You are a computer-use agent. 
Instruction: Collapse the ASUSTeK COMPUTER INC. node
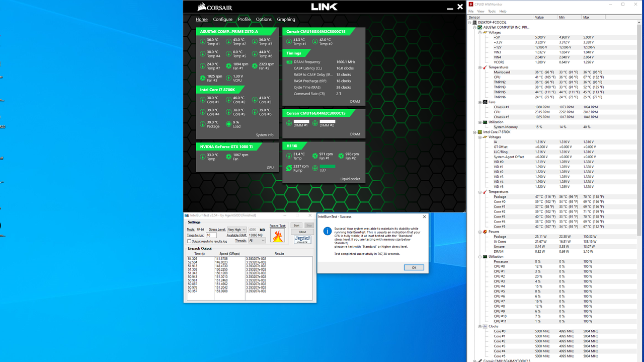click(x=474, y=28)
